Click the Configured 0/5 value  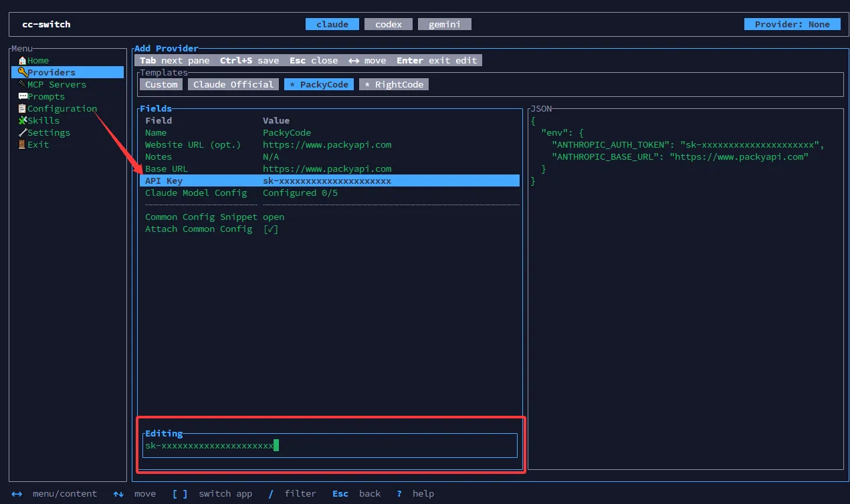(300, 193)
